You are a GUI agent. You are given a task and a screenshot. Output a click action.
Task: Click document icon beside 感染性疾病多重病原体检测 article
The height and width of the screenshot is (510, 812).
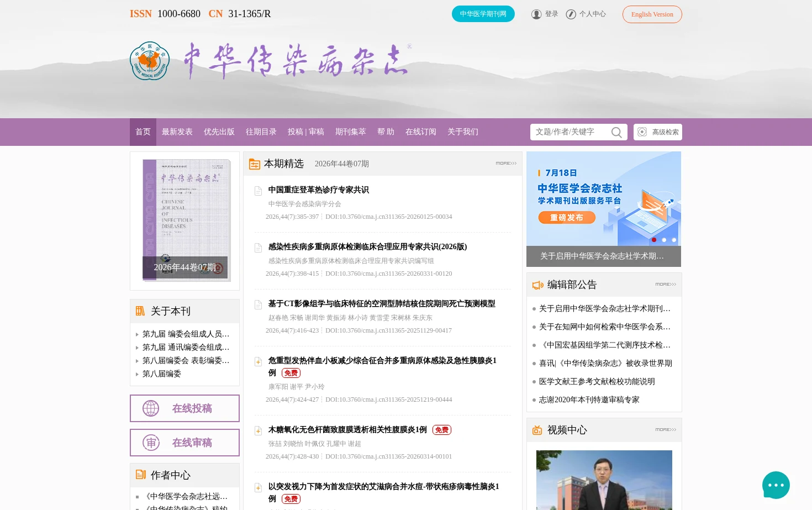[258, 248]
